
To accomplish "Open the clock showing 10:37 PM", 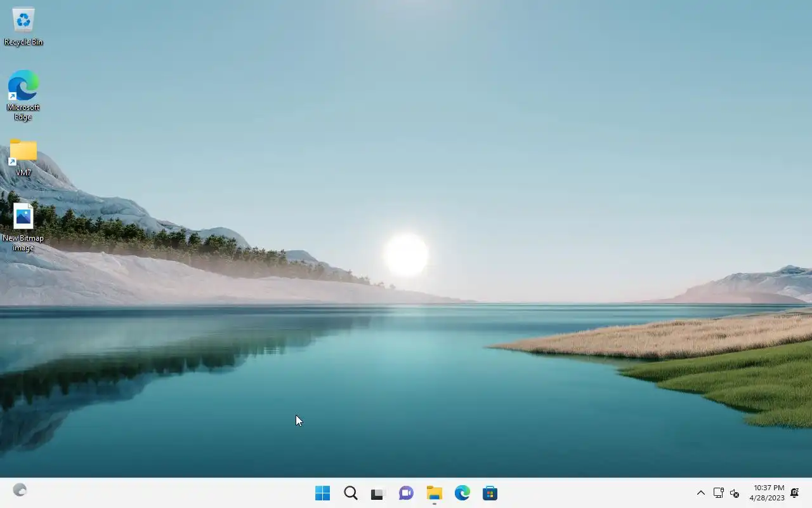I will pos(767,493).
